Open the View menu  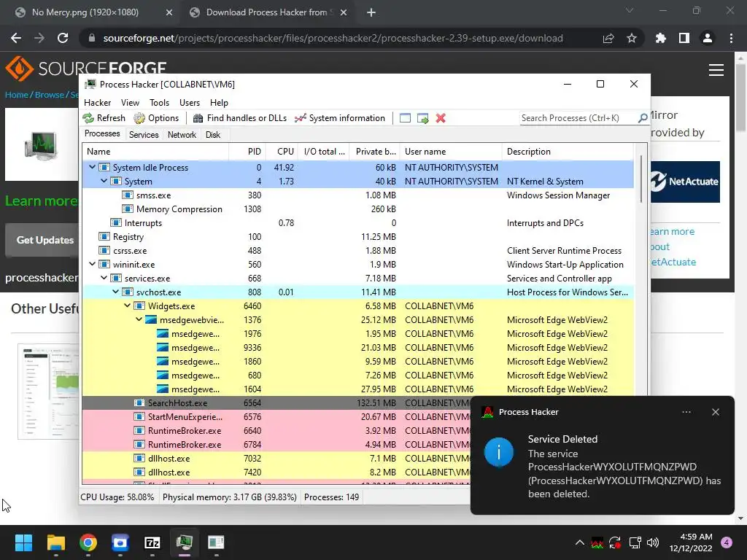tap(130, 102)
